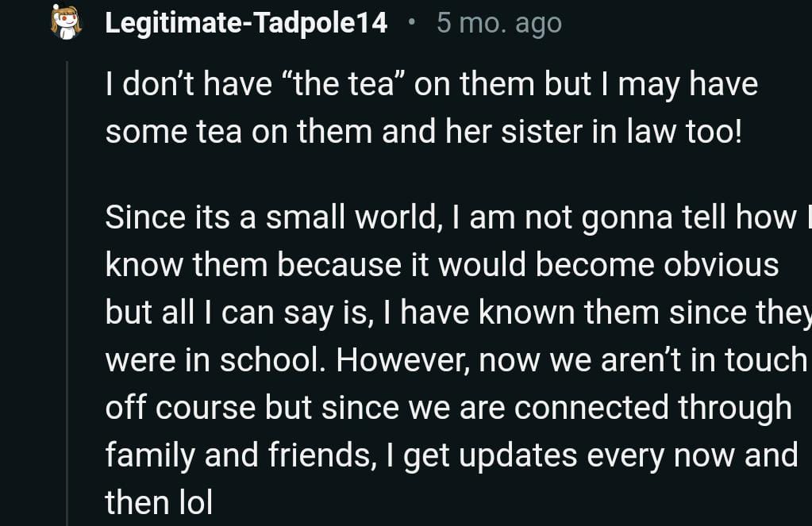
Task: Click the quoted phrase "the tea"
Action: point(344,84)
